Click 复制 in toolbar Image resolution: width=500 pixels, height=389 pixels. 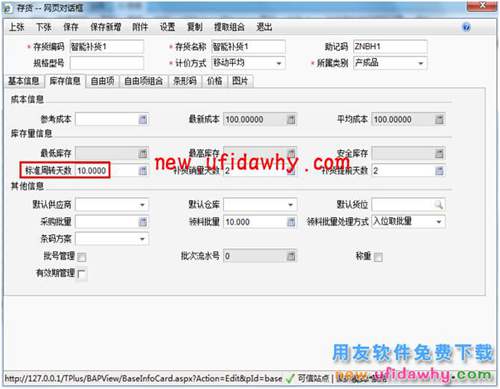(195, 27)
